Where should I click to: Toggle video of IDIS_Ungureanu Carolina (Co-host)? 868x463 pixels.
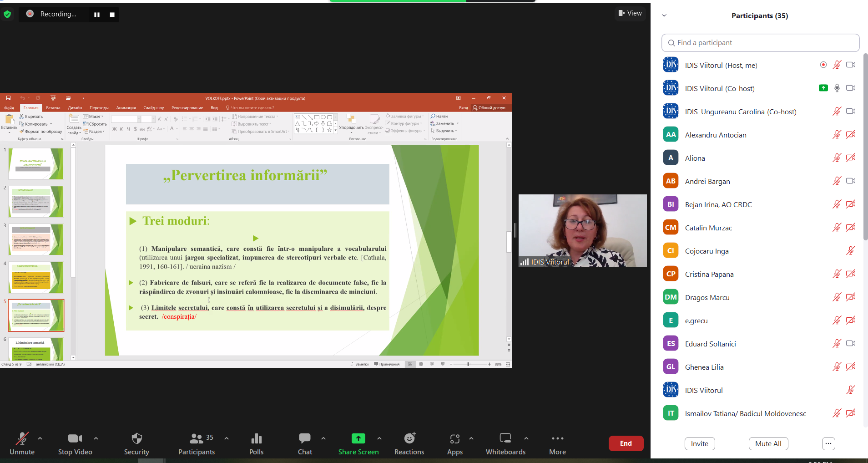pos(851,112)
